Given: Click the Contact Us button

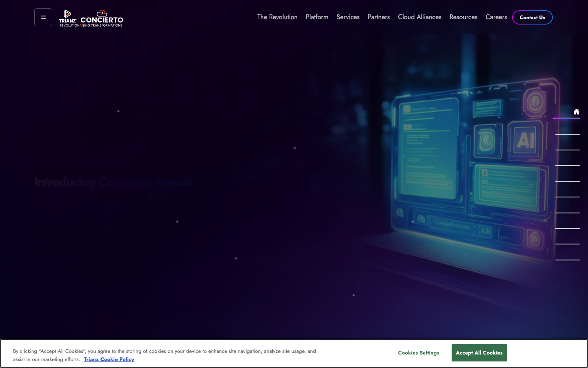Looking at the screenshot, I should (x=532, y=18).
